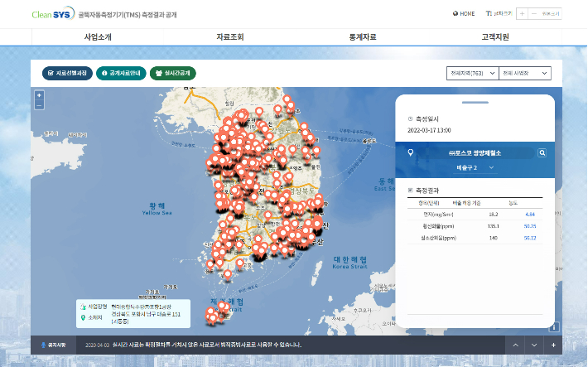Click the drag handle atop the results panel
This screenshot has height=367, width=588.
click(x=475, y=104)
